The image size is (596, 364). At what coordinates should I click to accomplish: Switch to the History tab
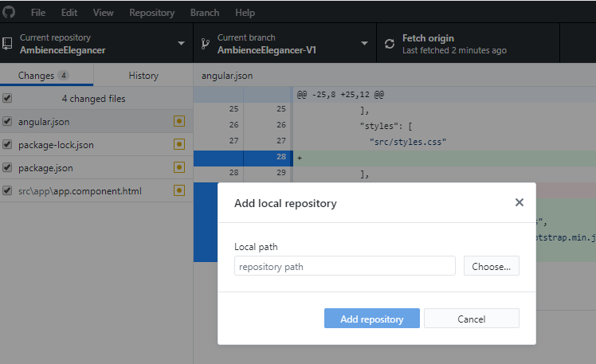[x=143, y=75]
